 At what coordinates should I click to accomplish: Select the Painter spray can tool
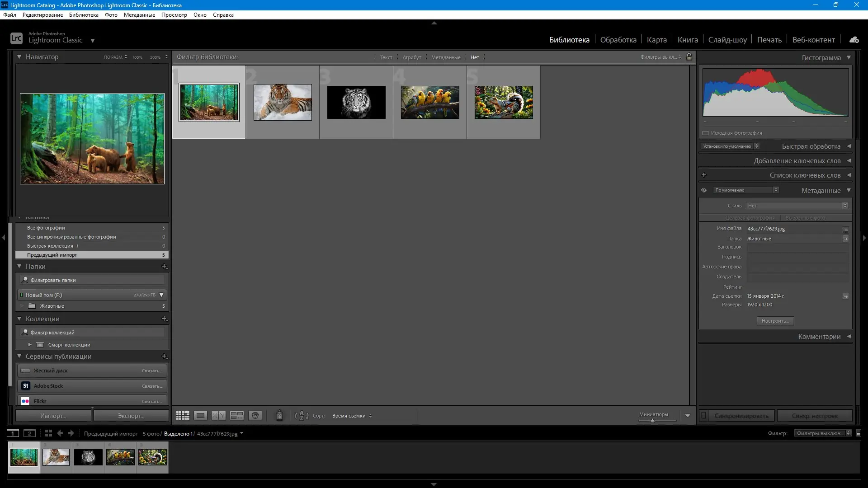(x=279, y=415)
